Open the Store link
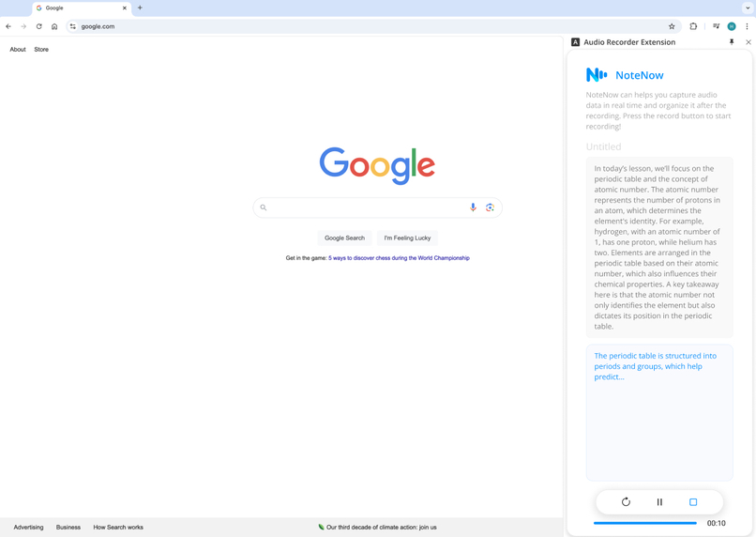Viewport: 756px width, 537px height. tap(41, 49)
